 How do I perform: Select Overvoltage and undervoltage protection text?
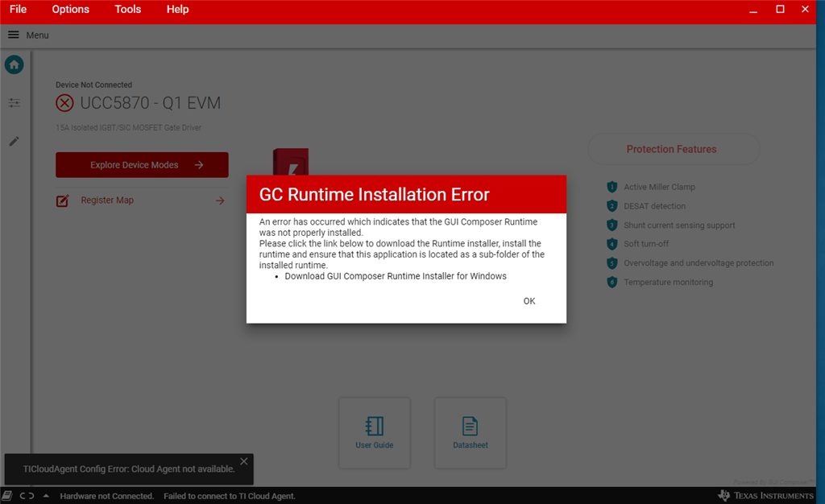tap(699, 263)
